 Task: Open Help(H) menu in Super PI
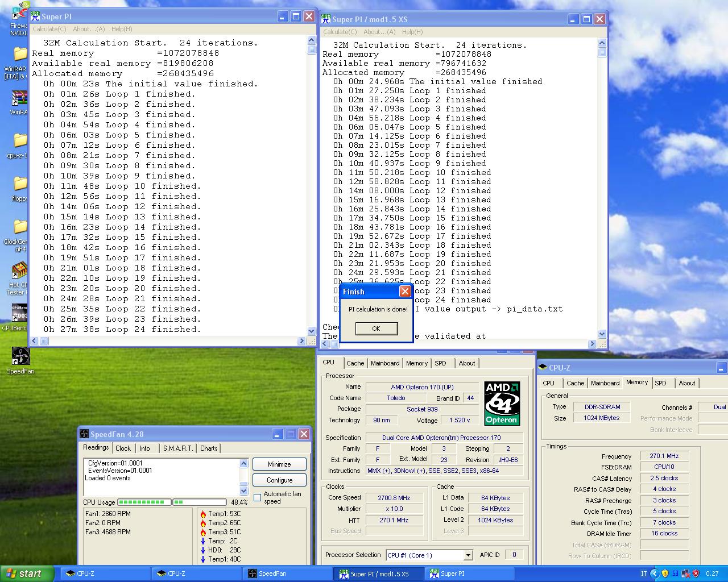[122, 29]
